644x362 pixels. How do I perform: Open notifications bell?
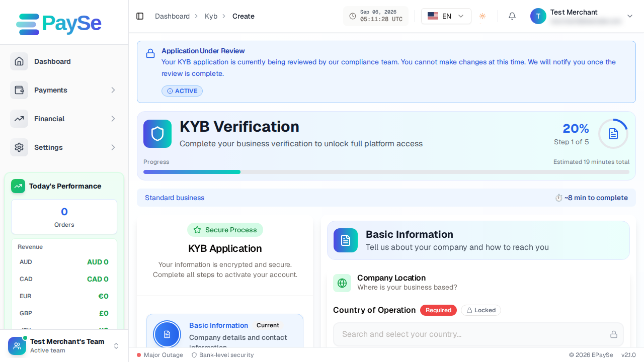click(512, 16)
